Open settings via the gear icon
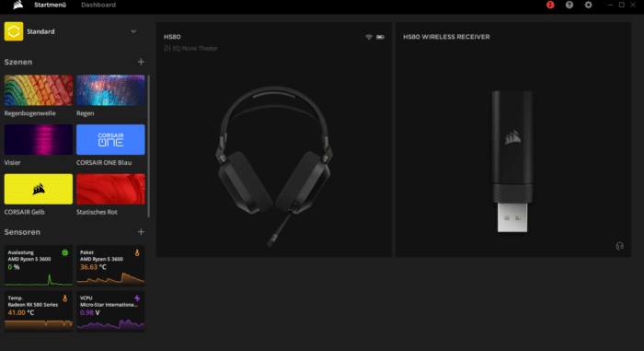Screen dimensions: 644x351 [x=589, y=5]
